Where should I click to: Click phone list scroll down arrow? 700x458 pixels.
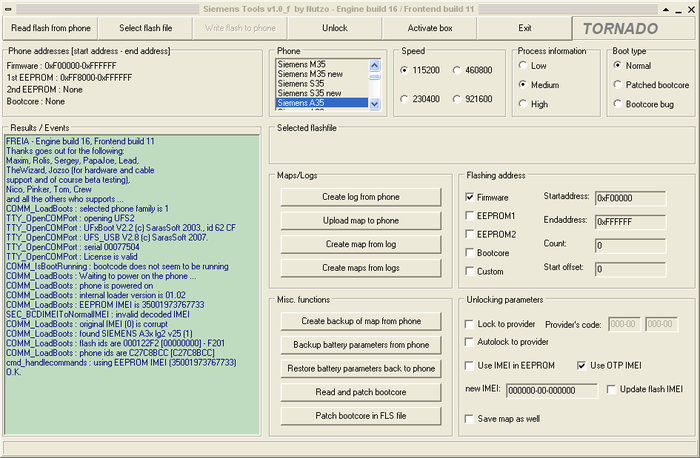coord(375,104)
